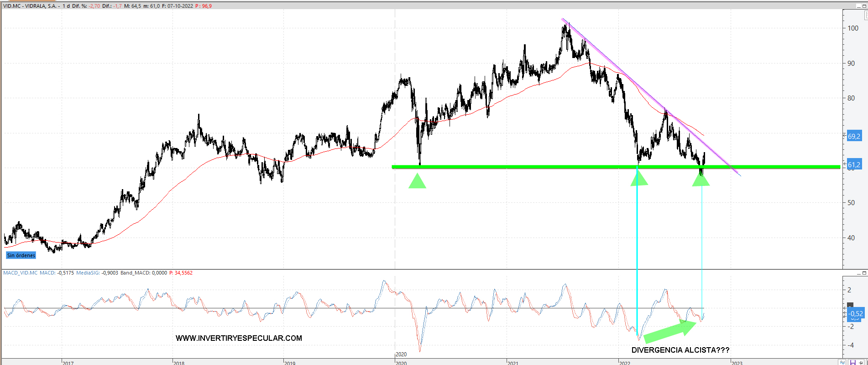
Task: Click the pin icon beside the save icon
Action: (x=862, y=362)
